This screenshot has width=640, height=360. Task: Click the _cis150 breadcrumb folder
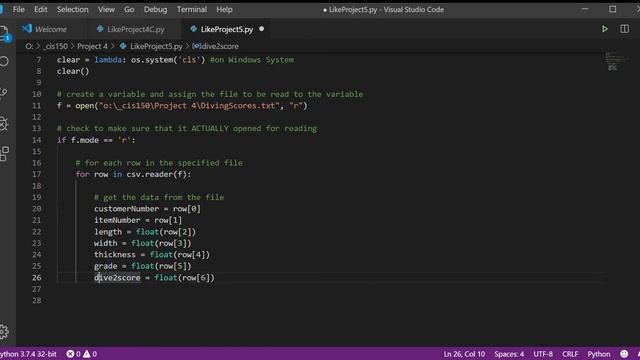(x=56, y=46)
